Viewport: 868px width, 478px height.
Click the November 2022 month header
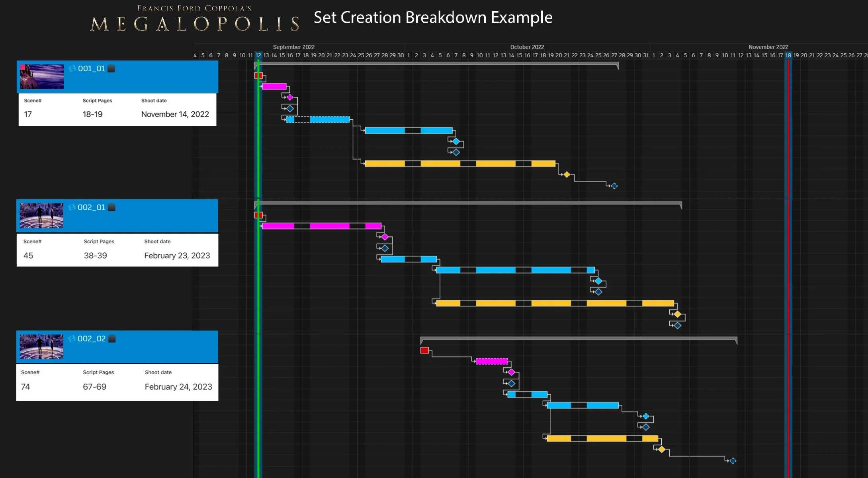pos(768,47)
